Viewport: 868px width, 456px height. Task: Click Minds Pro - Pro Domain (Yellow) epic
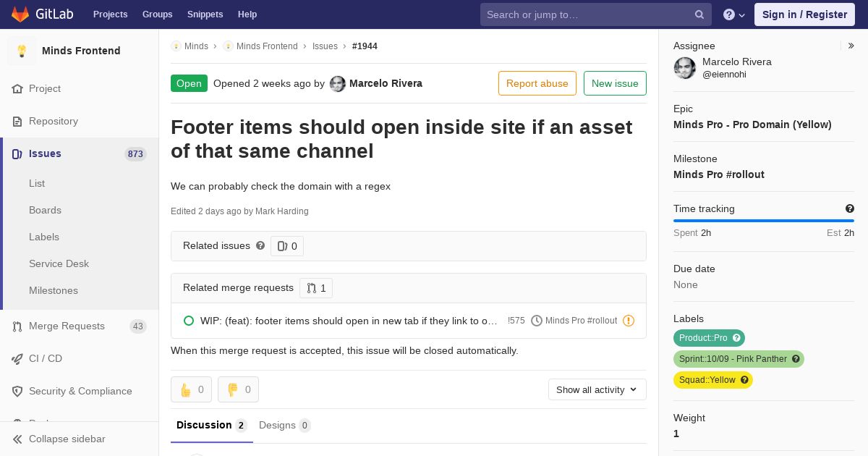click(752, 124)
